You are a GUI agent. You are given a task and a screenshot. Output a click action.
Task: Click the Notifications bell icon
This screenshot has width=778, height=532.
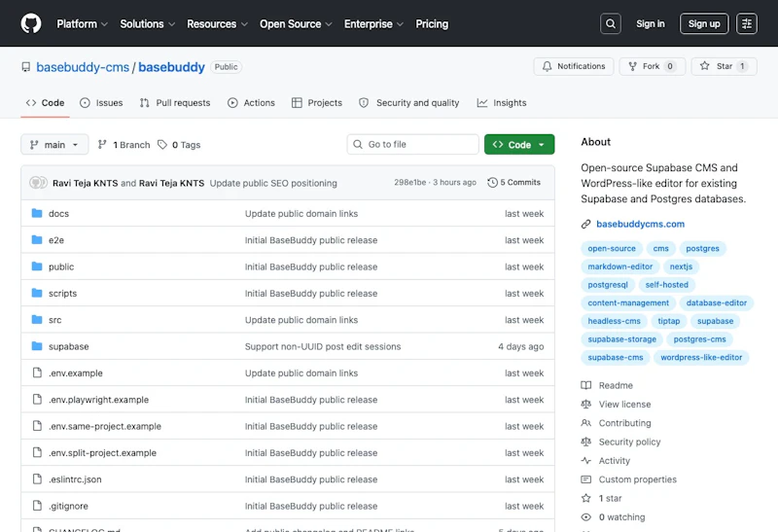point(547,66)
